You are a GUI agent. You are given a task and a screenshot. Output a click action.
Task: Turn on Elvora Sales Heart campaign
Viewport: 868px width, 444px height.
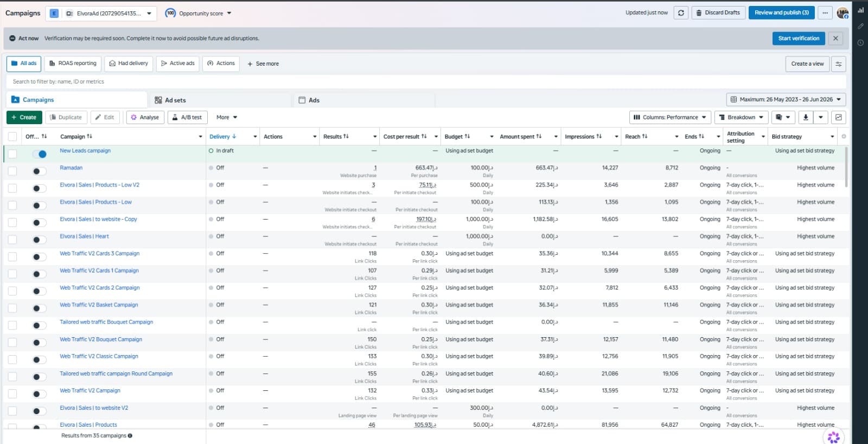point(39,240)
